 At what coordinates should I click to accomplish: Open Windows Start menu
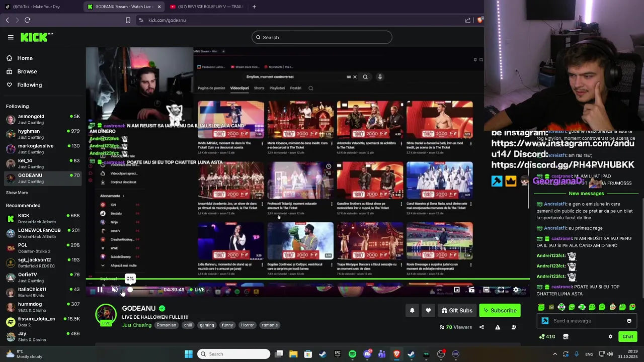pos(189,354)
